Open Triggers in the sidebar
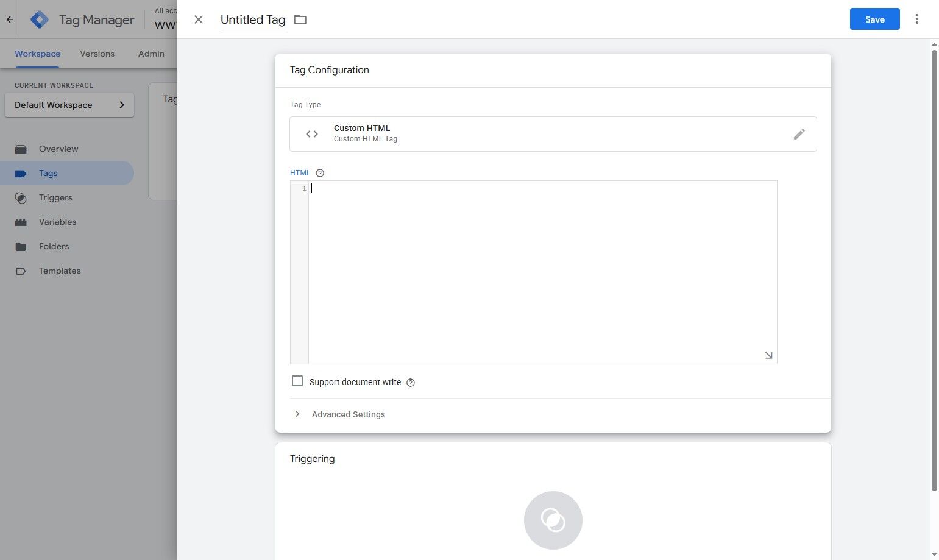 (67, 197)
